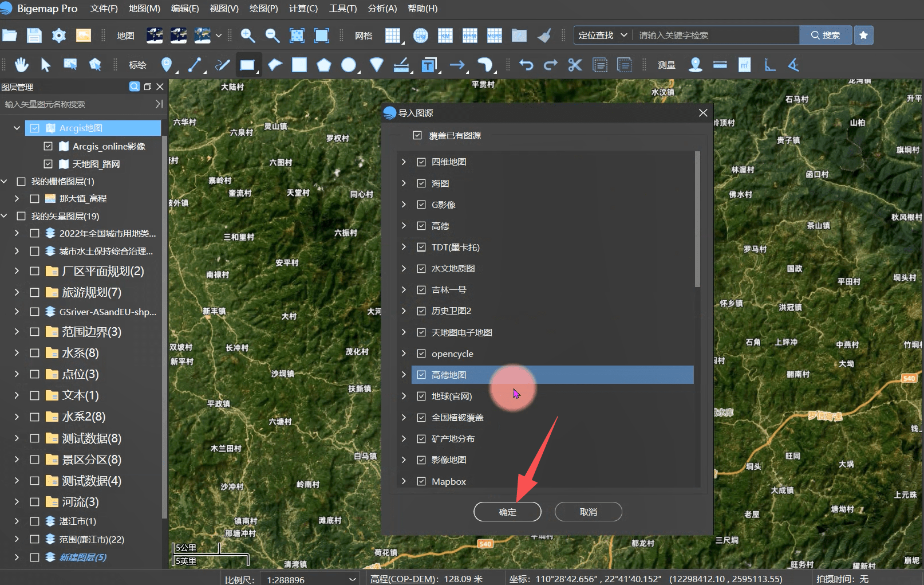Open the 绘图(P) menu
The image size is (924, 585).
263,9
